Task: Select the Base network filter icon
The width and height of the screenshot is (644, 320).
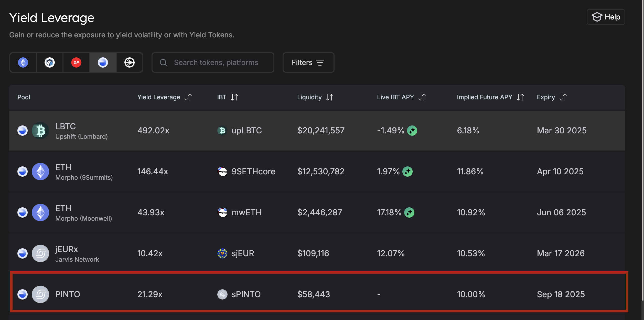Action: point(103,62)
